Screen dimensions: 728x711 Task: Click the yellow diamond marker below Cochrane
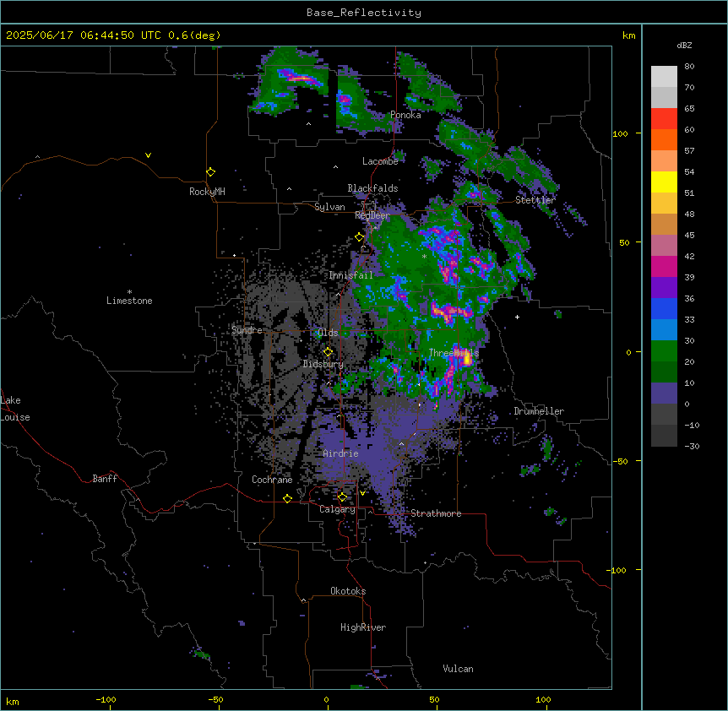click(x=287, y=498)
